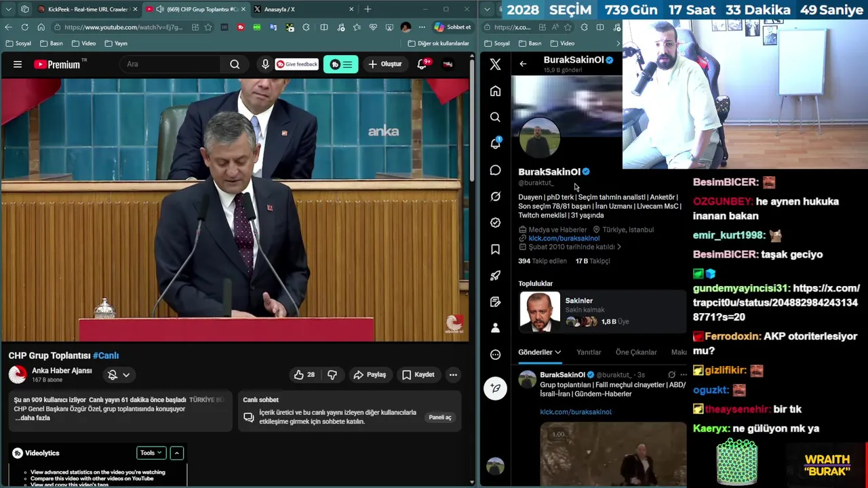Open the X sidebar icon below the rocket
Image resolution: width=868 pixels, height=488 pixels.
click(495, 302)
